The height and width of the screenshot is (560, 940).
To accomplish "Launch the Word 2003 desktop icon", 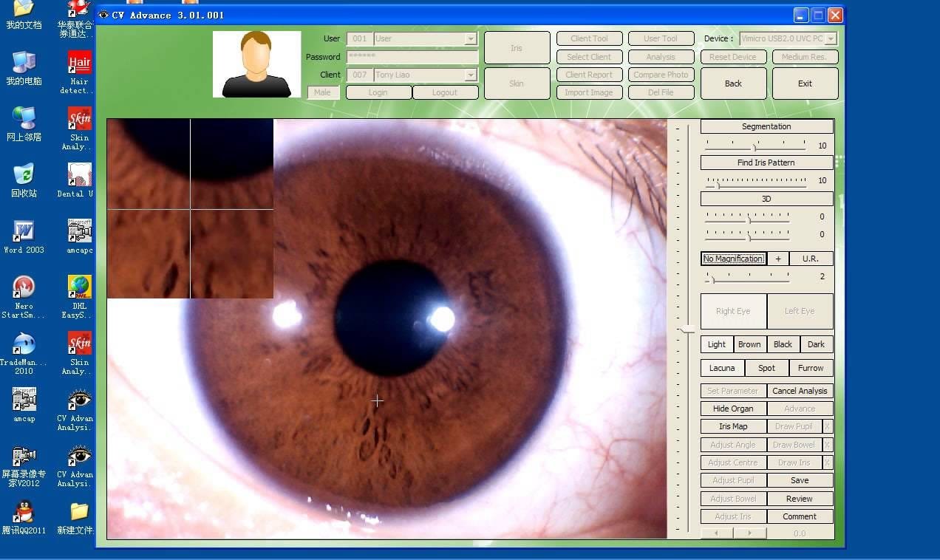I will tap(24, 232).
